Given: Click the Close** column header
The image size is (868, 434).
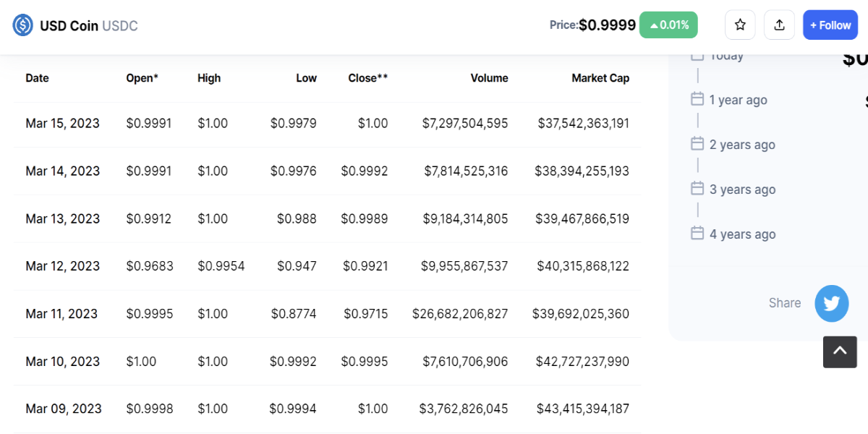Looking at the screenshot, I should (367, 78).
